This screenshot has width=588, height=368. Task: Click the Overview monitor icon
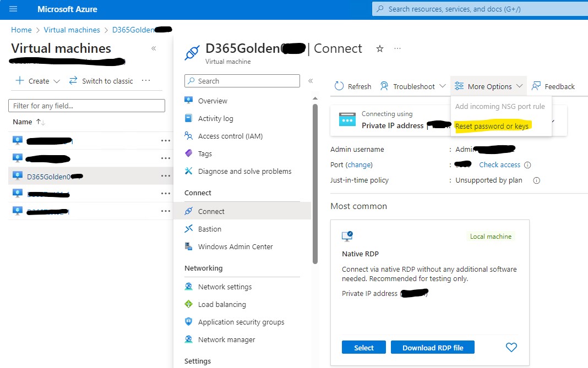coord(189,100)
